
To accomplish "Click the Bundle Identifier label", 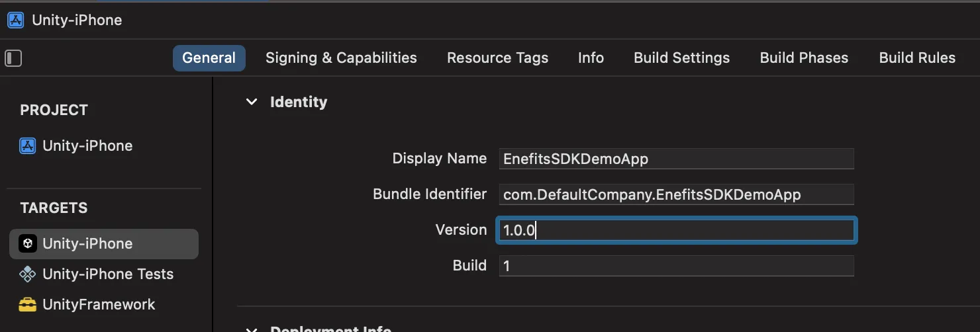I will pos(430,194).
